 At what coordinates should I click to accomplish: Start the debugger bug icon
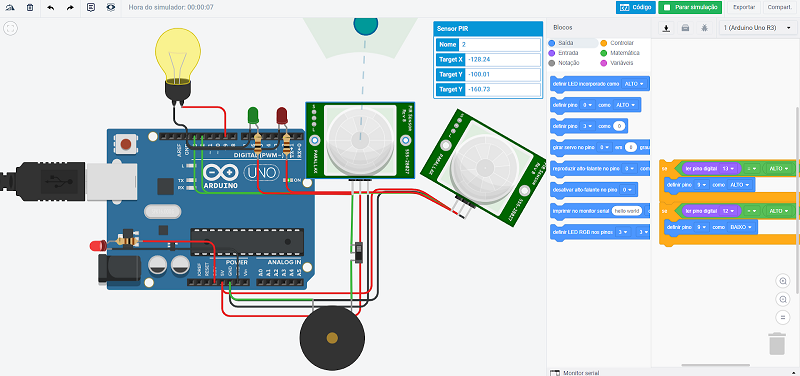click(704, 28)
